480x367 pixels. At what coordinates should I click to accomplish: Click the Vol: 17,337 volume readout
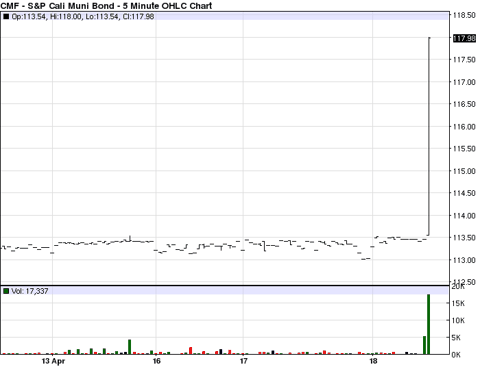pyautogui.click(x=30, y=291)
